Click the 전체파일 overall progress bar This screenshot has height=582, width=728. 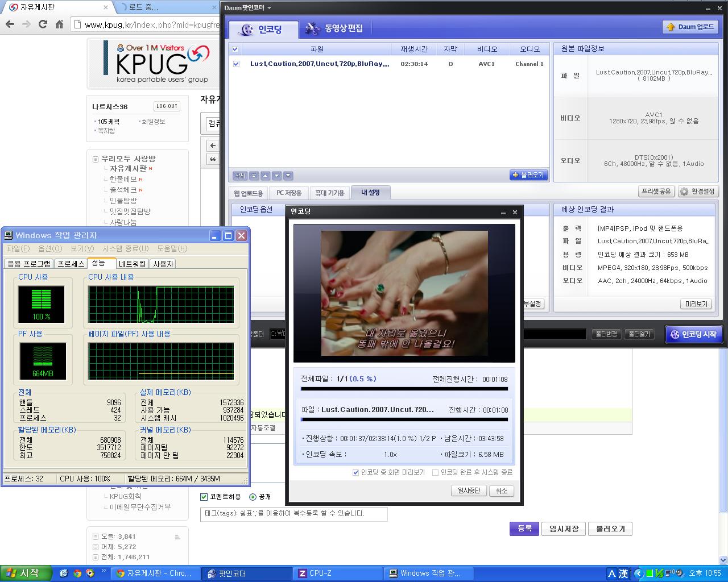pos(404,389)
